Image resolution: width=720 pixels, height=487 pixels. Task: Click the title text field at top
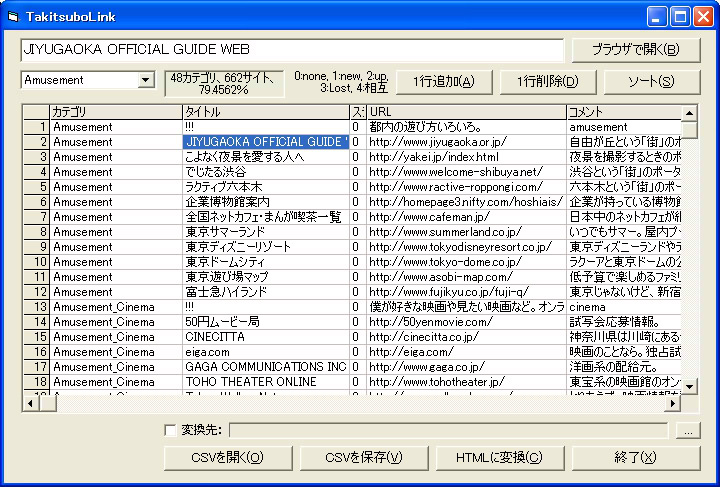tap(292, 49)
